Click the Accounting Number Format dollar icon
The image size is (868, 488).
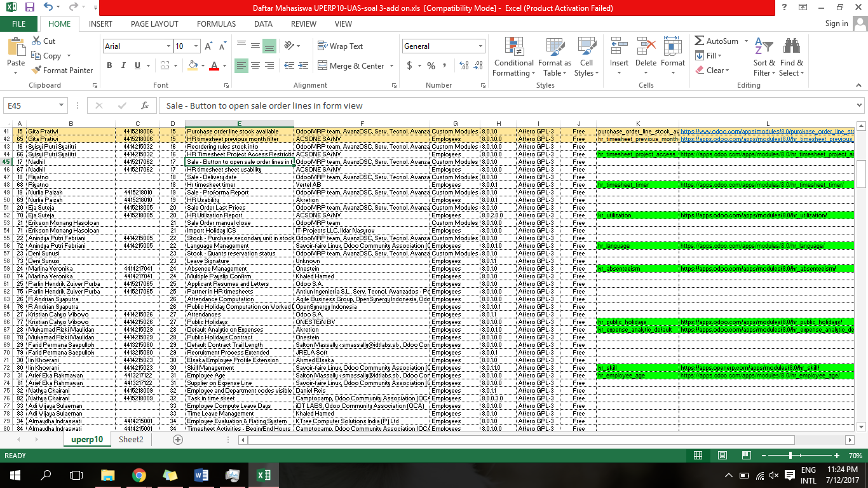pos(410,65)
